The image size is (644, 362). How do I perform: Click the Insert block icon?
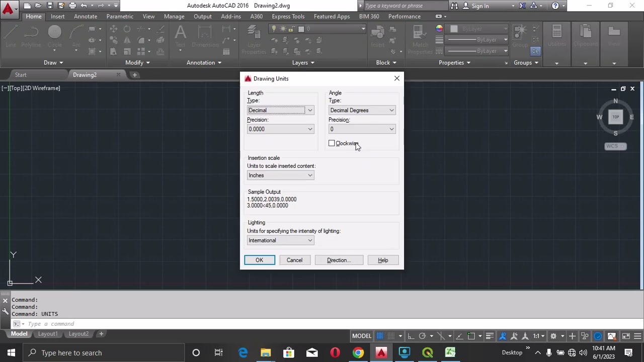[x=378, y=36]
